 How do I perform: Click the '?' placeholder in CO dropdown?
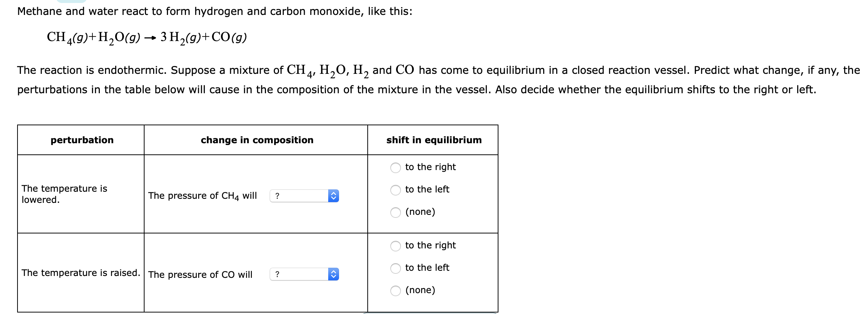click(x=277, y=275)
